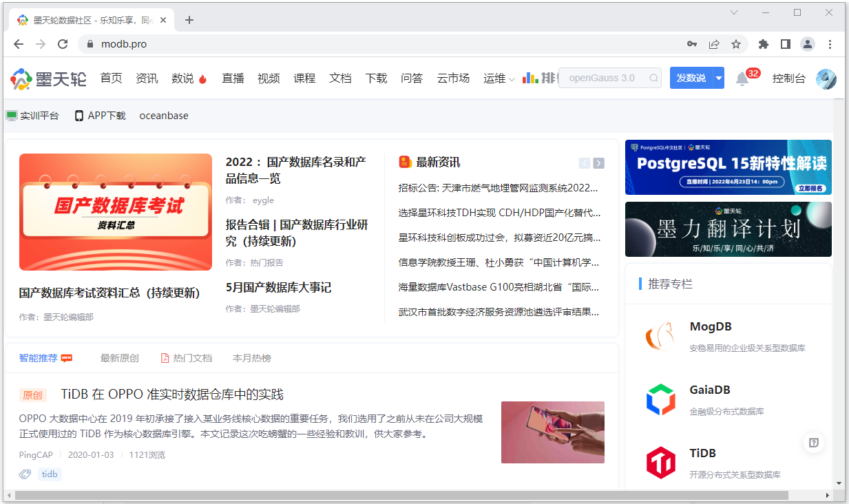Open news 招标公告: 天津市燃气地埋管网

[499, 187]
